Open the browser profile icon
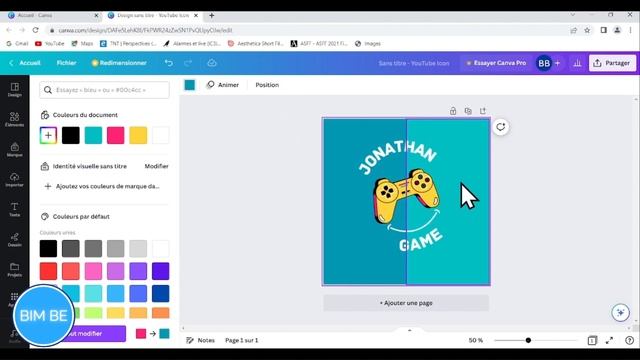The height and width of the screenshot is (360, 640). click(x=617, y=30)
